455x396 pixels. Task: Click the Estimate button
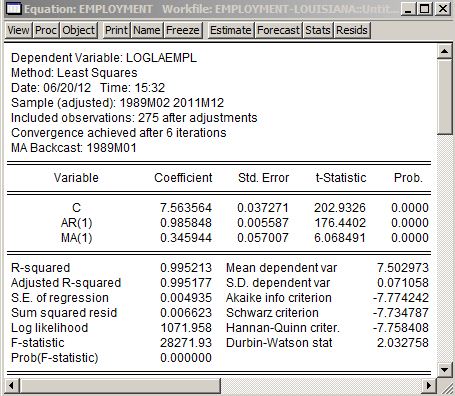click(x=231, y=30)
